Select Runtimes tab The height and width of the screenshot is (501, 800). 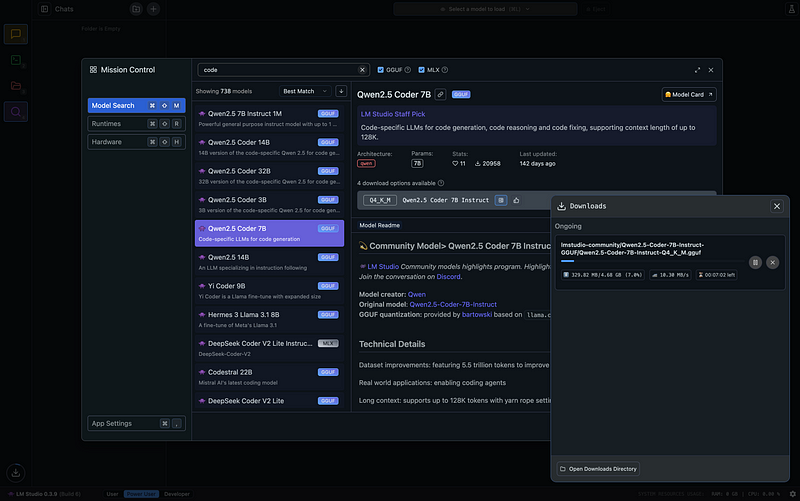pyautogui.click(x=136, y=123)
